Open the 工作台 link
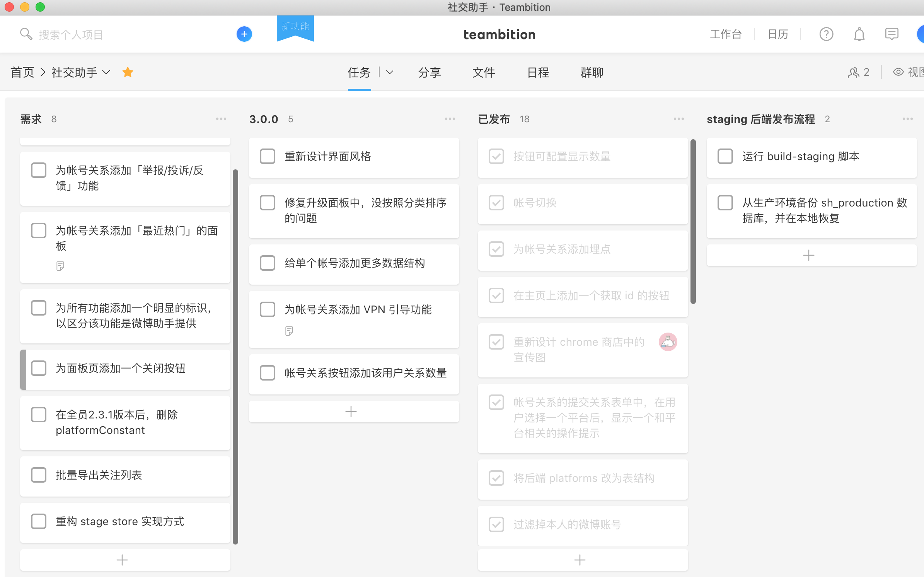Screen dimensions: 924x577 point(726,34)
